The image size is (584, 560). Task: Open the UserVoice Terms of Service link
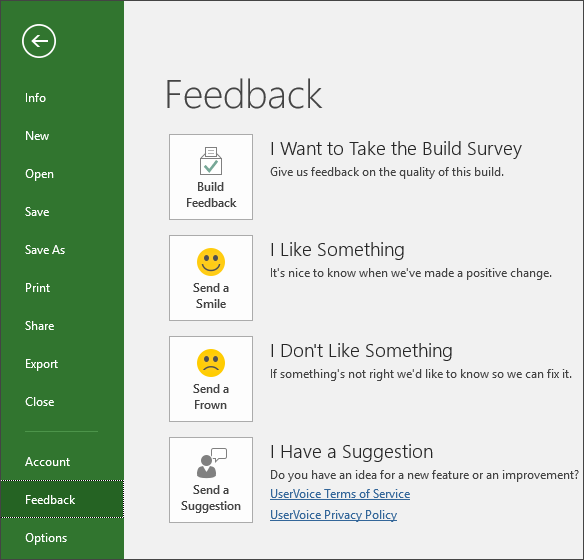[x=340, y=494]
